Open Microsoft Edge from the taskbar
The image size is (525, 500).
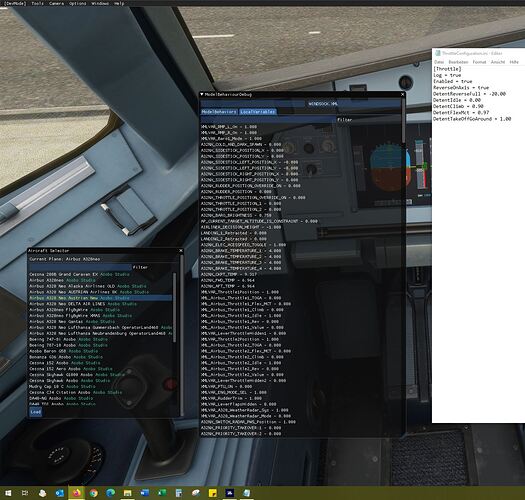click(x=110, y=493)
